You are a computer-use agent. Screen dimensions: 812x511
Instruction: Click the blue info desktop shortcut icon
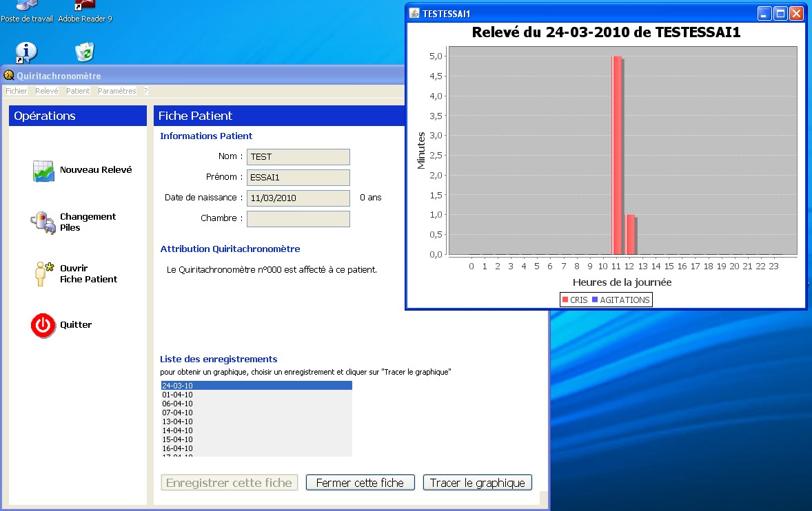[26, 52]
